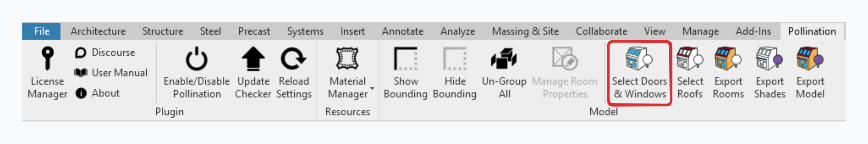Click the Export Rooms icon

point(728,59)
